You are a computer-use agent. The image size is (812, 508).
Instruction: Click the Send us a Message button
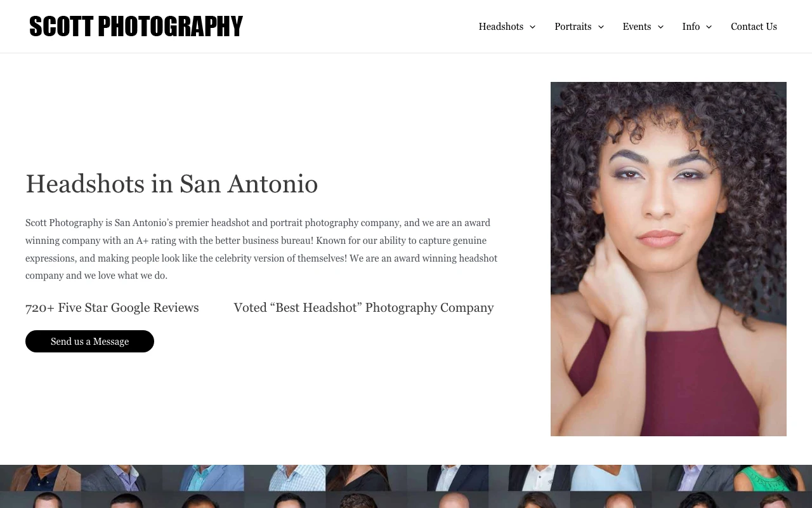coord(89,341)
